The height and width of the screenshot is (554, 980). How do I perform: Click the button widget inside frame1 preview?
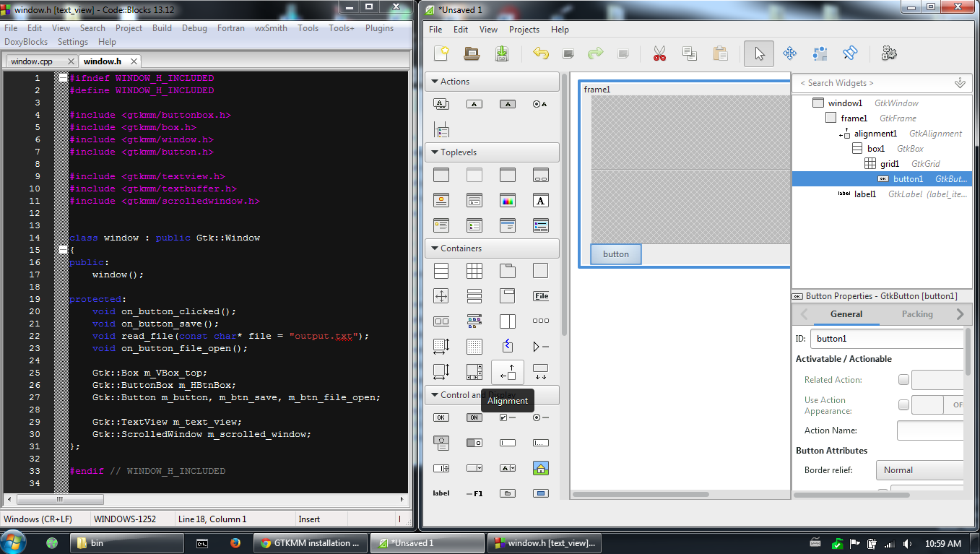(615, 254)
